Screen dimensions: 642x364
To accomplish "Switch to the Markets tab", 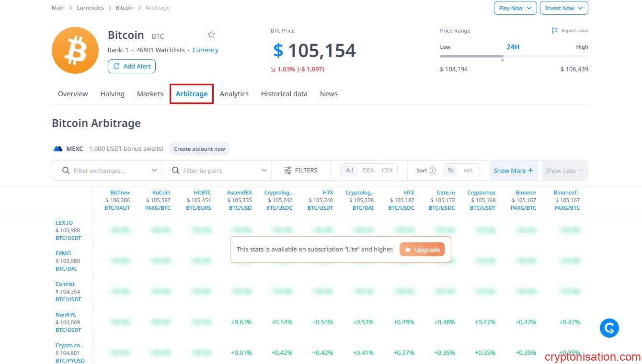I will pyautogui.click(x=150, y=94).
